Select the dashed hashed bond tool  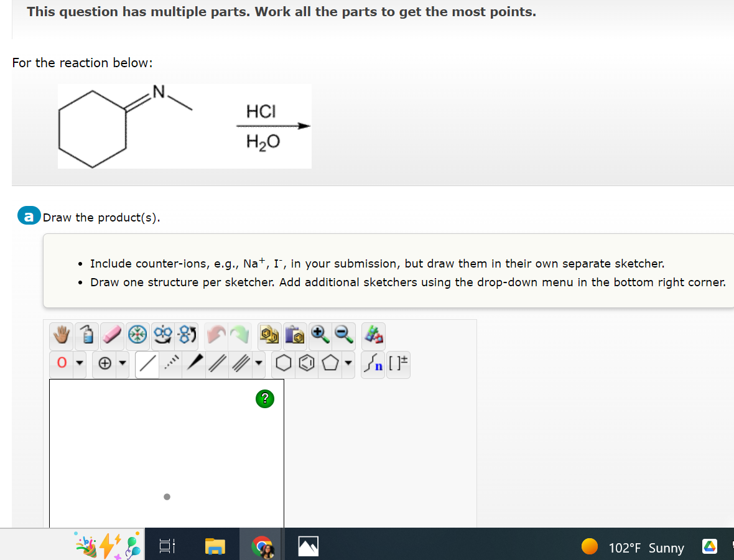coord(172,363)
